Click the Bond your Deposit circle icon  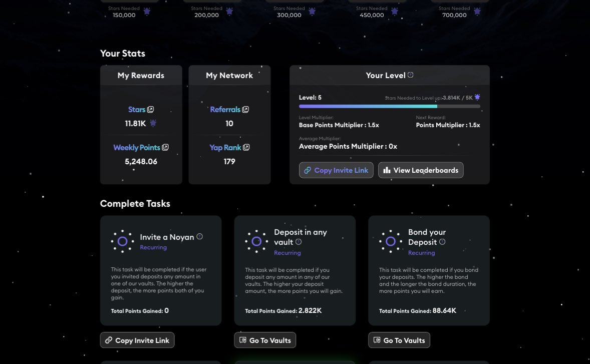(x=391, y=241)
